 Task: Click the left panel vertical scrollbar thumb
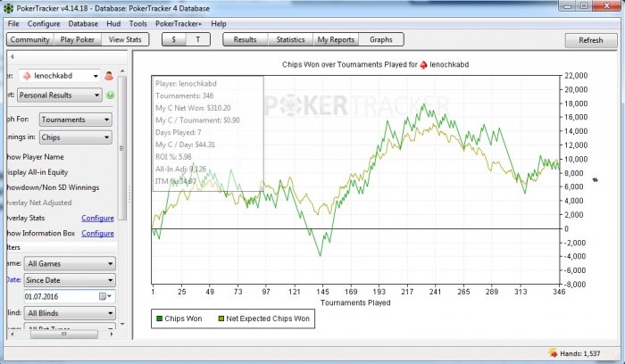[x=122, y=148]
